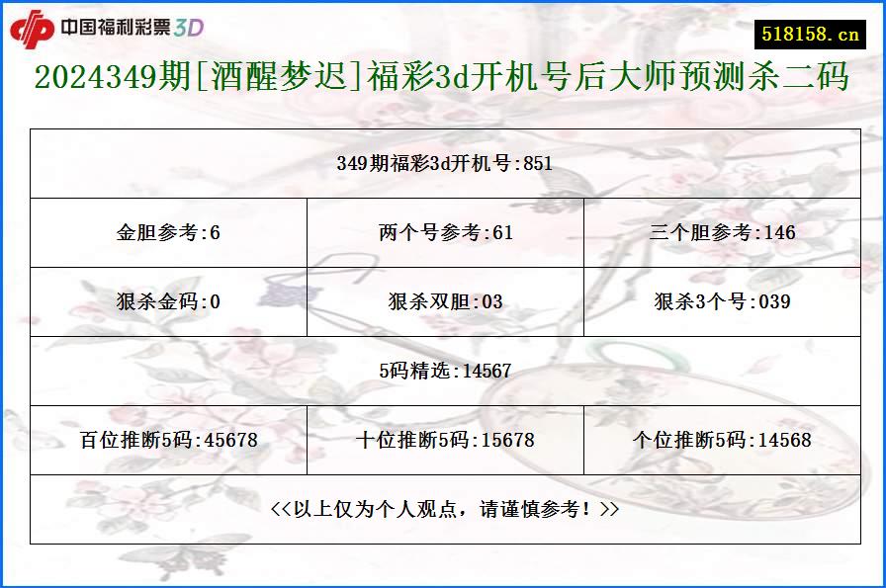This screenshot has width=886, height=588.
Task: Click the 518158.cn site badge
Action: point(810,33)
